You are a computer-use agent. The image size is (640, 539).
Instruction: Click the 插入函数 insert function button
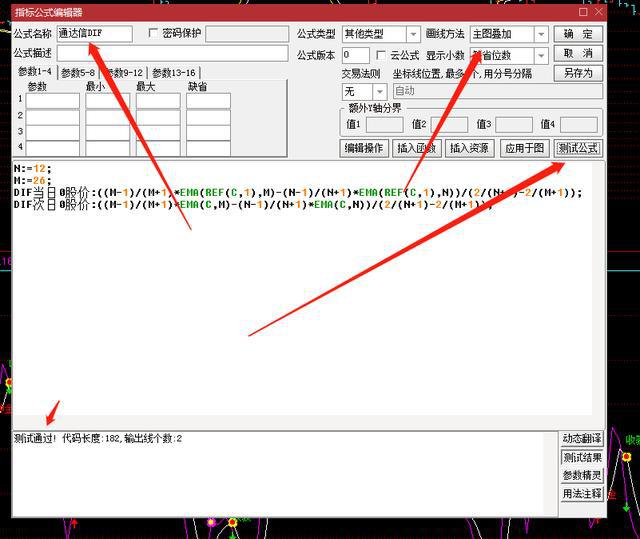click(416, 148)
